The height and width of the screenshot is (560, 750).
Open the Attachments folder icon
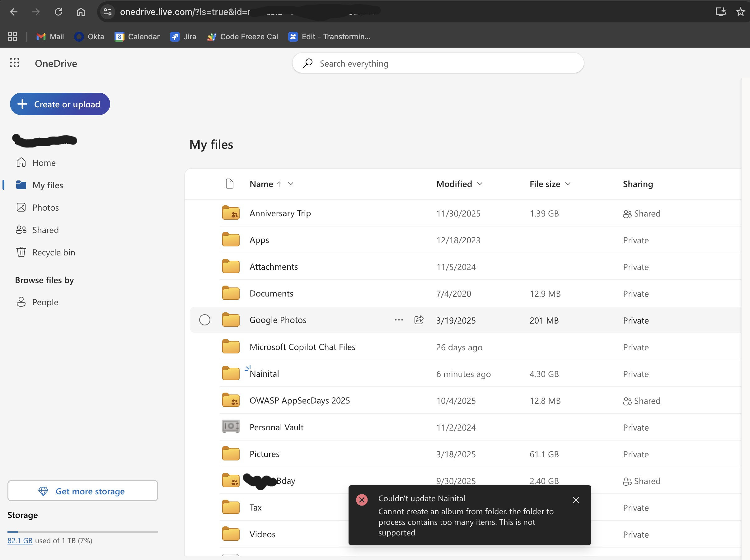click(x=231, y=267)
